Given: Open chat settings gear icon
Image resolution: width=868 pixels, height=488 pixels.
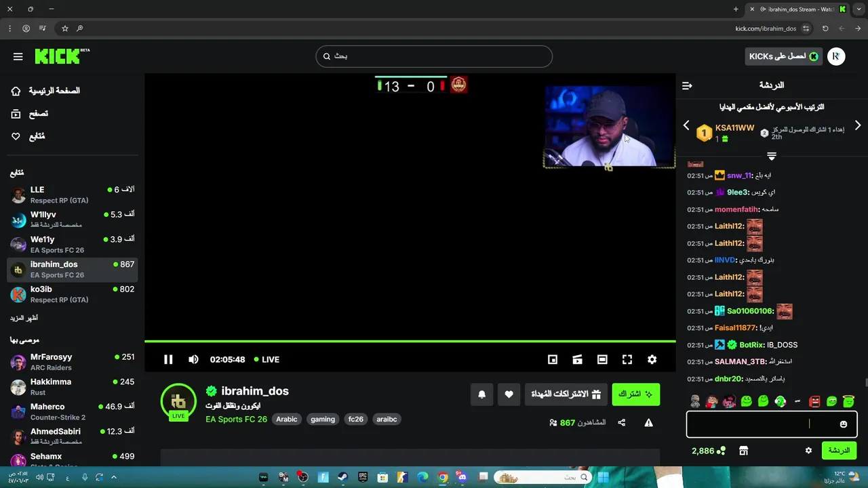Looking at the screenshot, I should coord(808,451).
